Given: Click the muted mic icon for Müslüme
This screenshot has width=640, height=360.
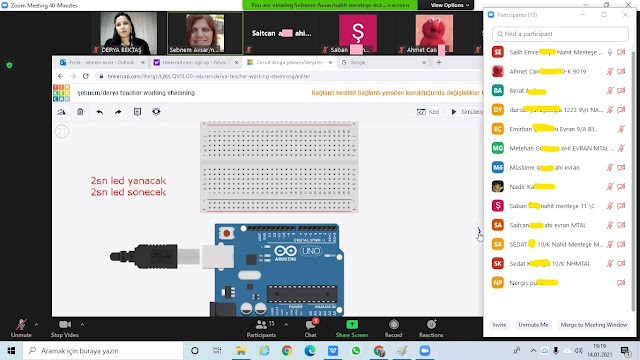Looking at the screenshot, I should point(609,167).
